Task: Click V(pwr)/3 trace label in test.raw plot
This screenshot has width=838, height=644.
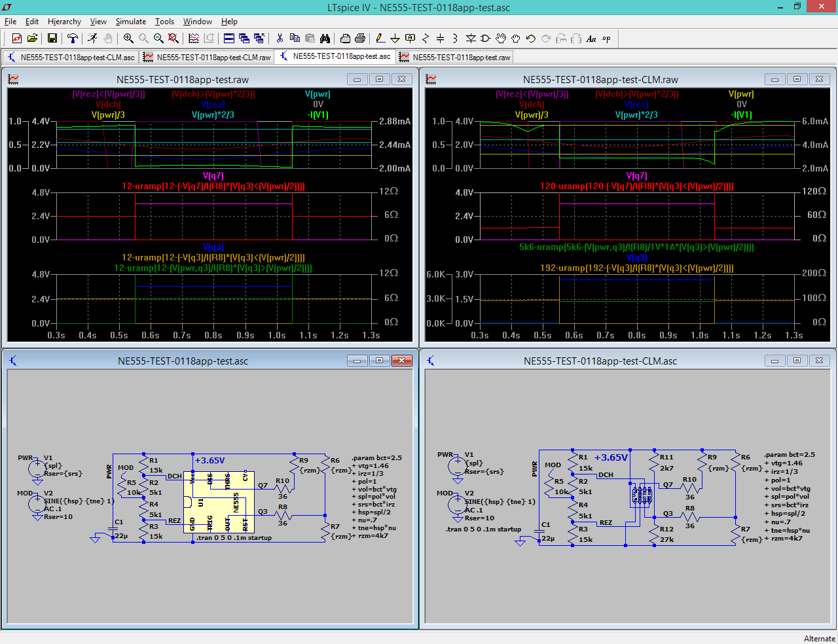Action: tap(108, 115)
